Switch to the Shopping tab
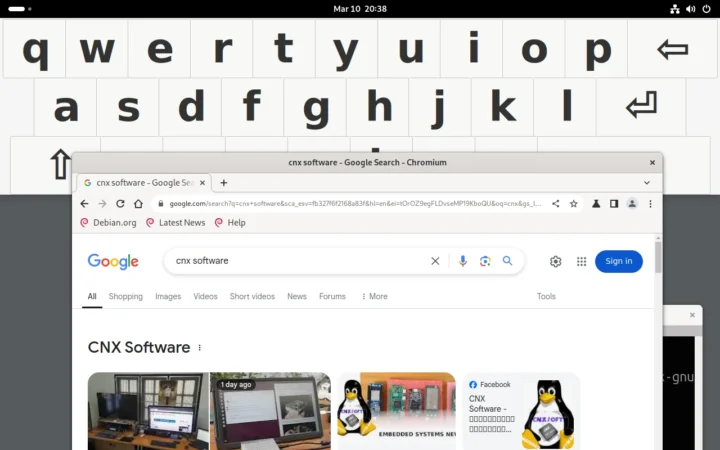This screenshot has width=720, height=450. [125, 296]
